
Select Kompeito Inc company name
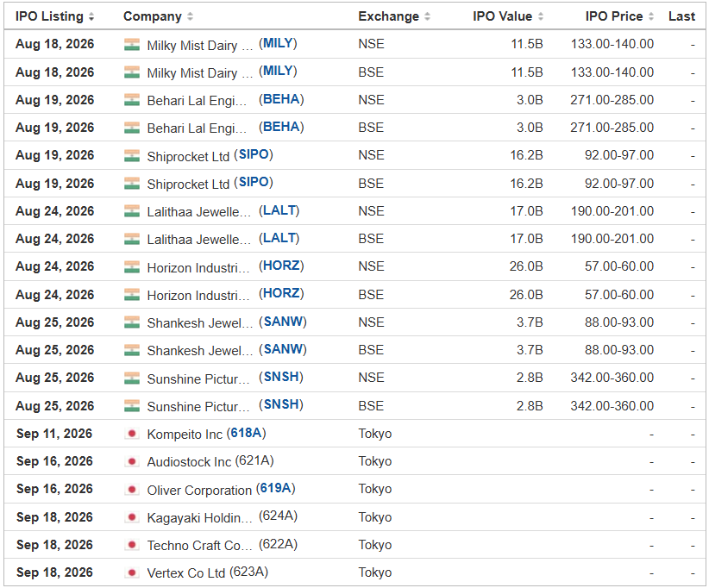(x=185, y=435)
